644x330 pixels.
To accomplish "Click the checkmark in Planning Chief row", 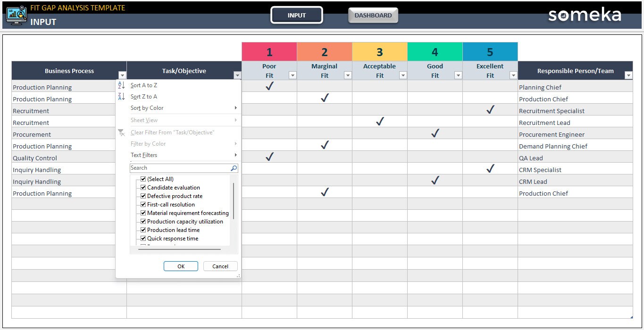I will 269,86.
